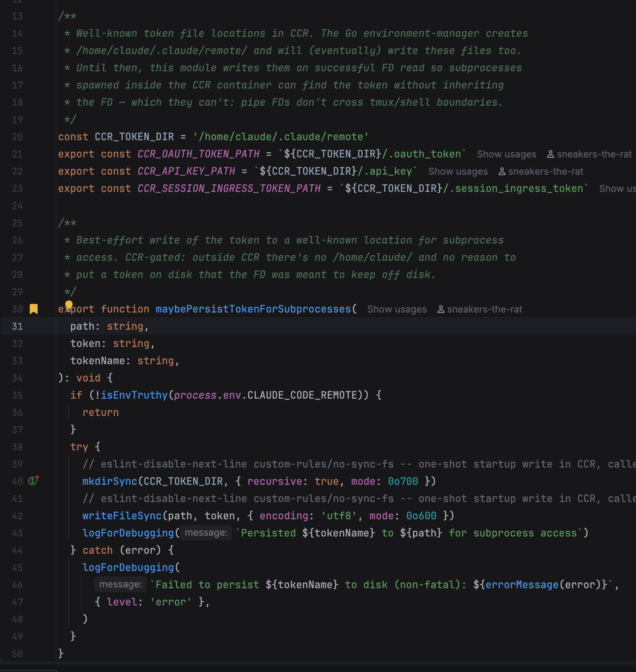Click CCR_TOKEN_DIR in the const declaration on line 20
The height and width of the screenshot is (672, 636).
pos(134,137)
